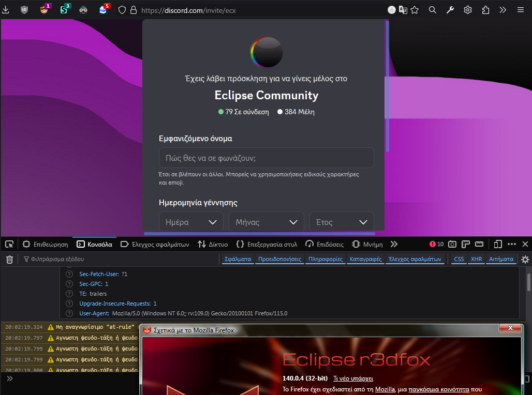Viewport: 532px width, 395px height.
Task: Switch to Επιθεώρηση inspector tab
Action: (x=45, y=244)
